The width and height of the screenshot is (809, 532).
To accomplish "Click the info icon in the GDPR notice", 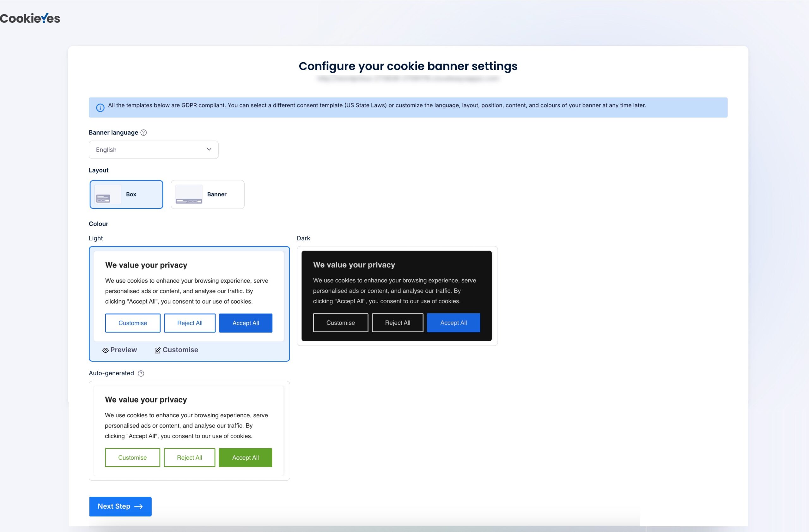I will click(x=100, y=108).
